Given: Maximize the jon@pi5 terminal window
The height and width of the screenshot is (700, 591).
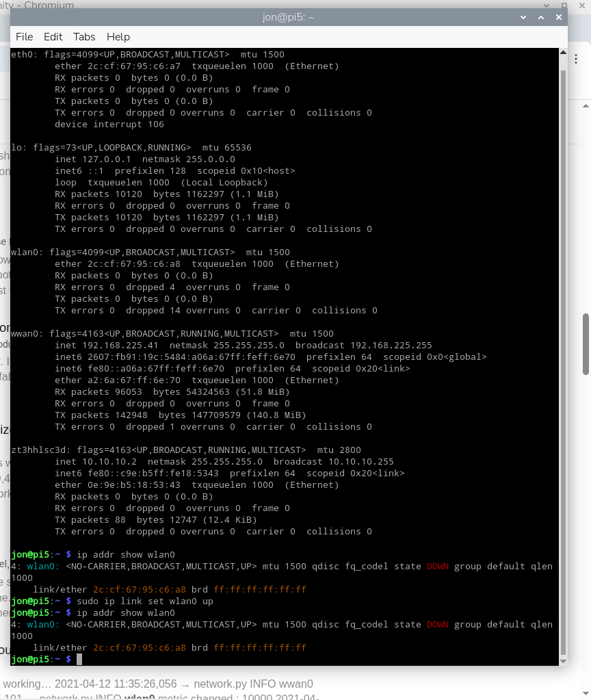Looking at the screenshot, I should click(541, 17).
